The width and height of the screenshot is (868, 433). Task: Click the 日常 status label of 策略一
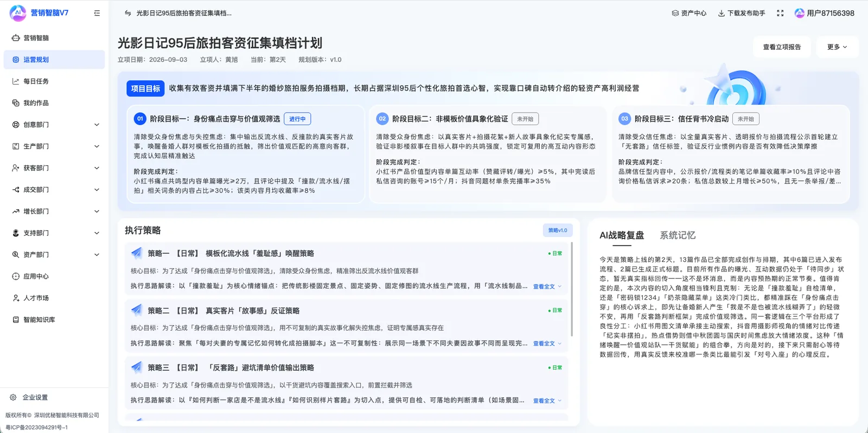[x=555, y=254]
